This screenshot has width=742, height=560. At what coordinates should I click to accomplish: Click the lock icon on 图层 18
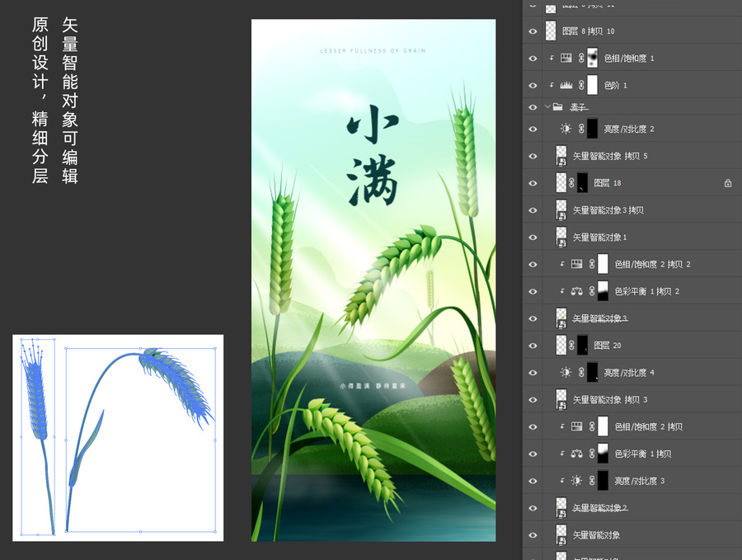pyautogui.click(x=728, y=183)
